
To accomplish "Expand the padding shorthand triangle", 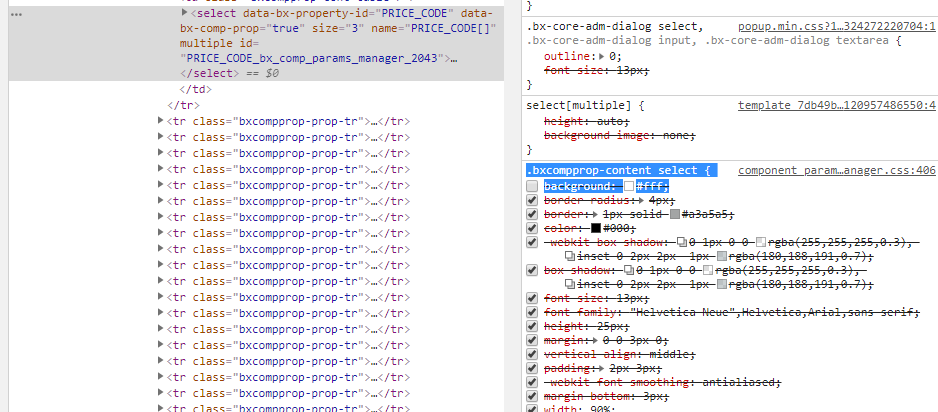I will click(x=602, y=368).
